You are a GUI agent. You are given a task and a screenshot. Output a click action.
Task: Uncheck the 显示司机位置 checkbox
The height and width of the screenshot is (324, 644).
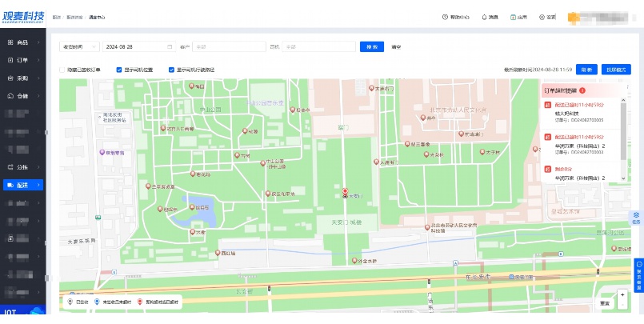coord(119,70)
